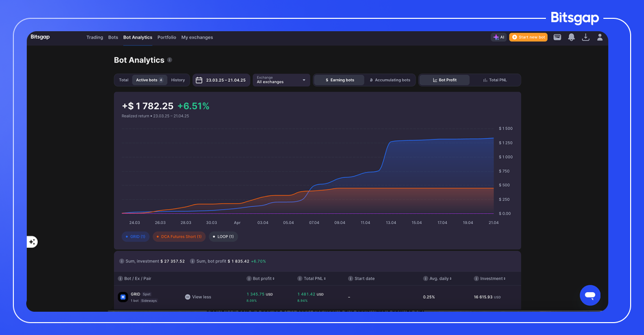
Task: Click the info icon beside the Total PNL column
Action: tap(300, 279)
